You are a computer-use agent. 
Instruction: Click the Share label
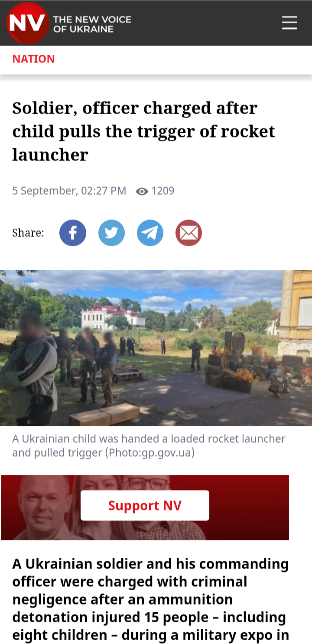pos(28,233)
